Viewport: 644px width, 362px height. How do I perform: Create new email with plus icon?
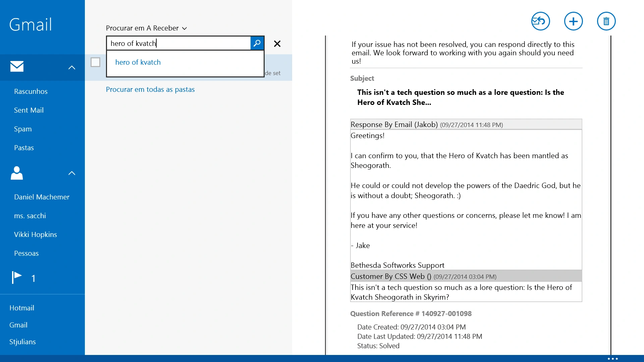pos(573,21)
